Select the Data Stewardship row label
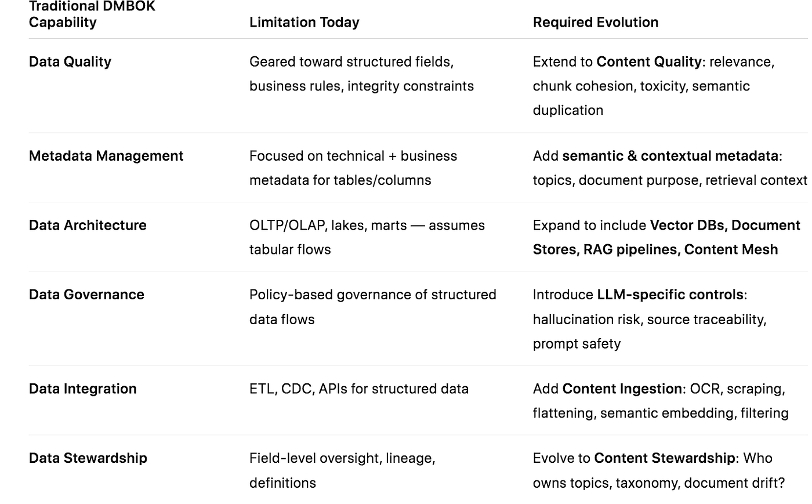812x504 pixels. pos(88,458)
